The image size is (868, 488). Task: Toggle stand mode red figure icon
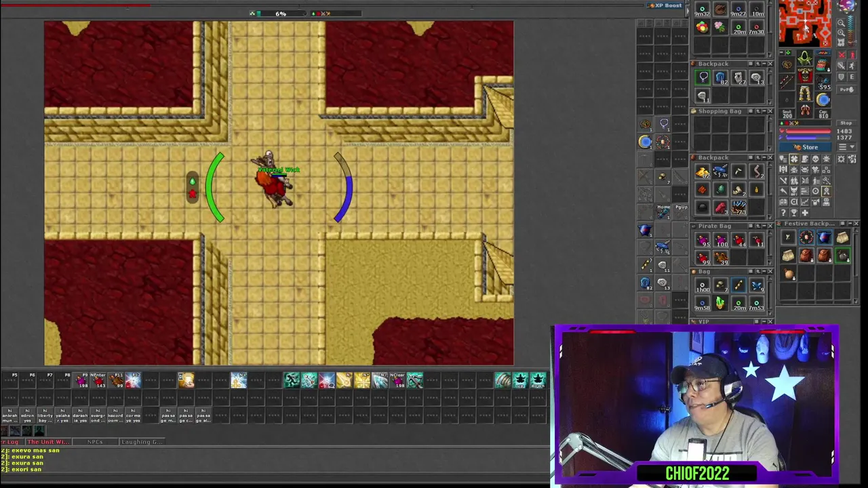tap(852, 56)
